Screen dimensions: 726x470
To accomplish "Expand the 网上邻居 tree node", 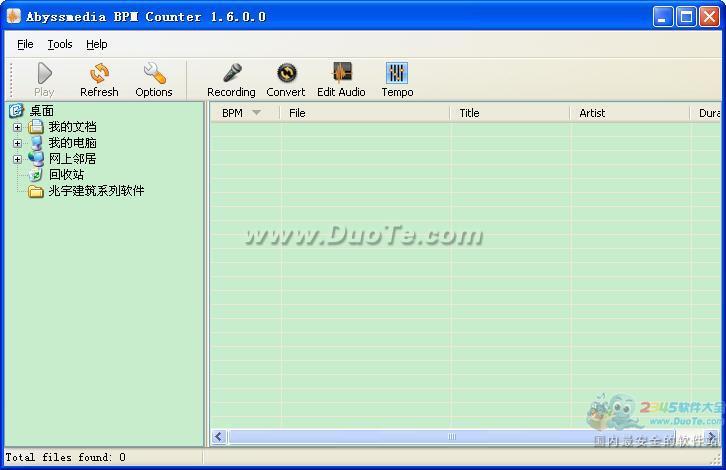I will 17,159.
